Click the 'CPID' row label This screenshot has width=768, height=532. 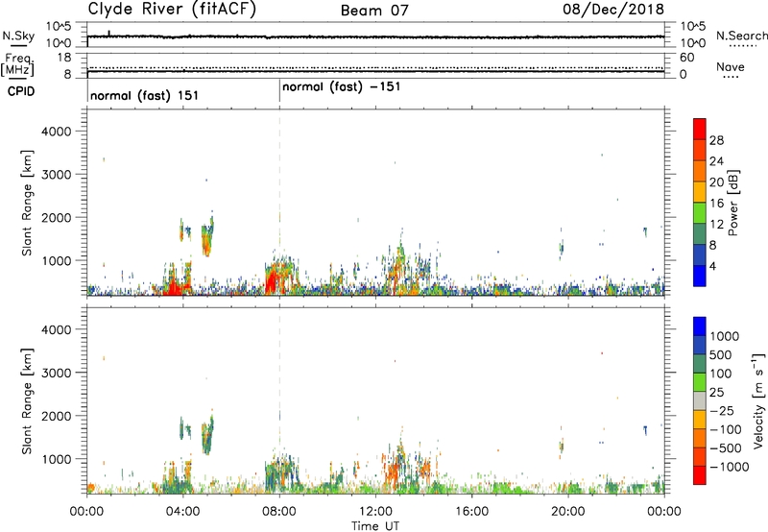click(21, 91)
